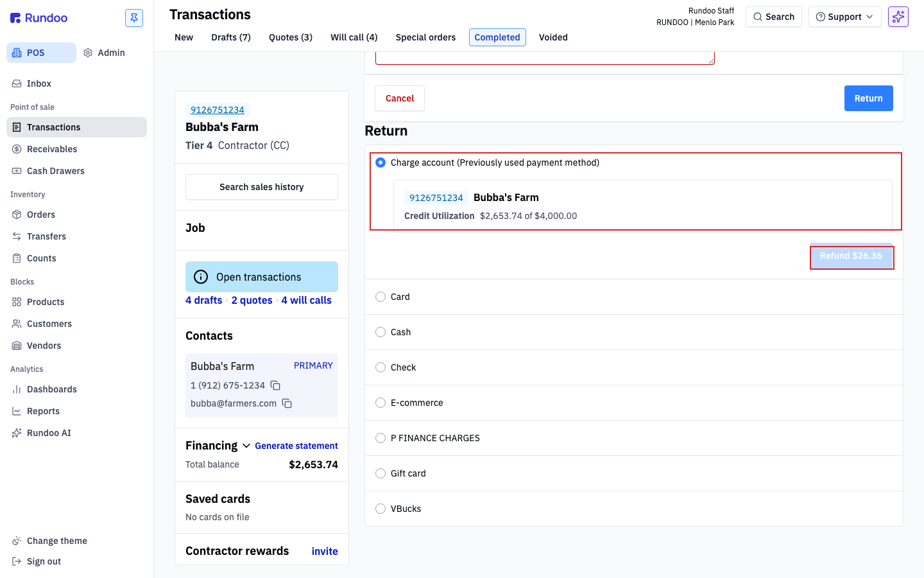Viewport: 924px width, 578px height.
Task: Switch to the Quotes (3) tab
Action: (x=291, y=37)
